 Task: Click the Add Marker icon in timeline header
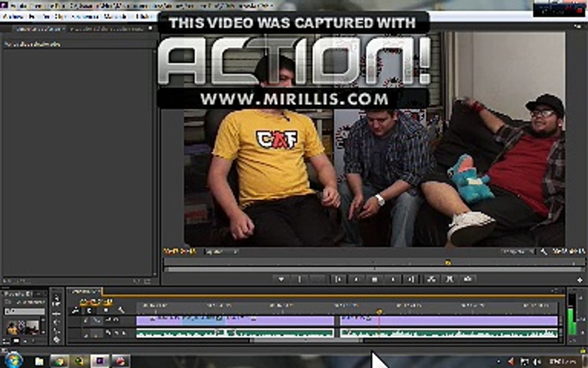(x=106, y=311)
